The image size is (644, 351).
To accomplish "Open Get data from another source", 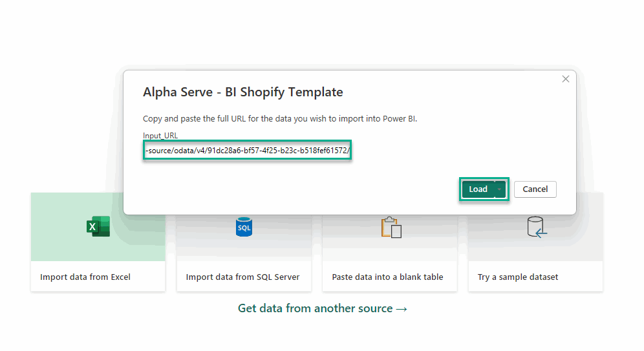I will point(315,308).
